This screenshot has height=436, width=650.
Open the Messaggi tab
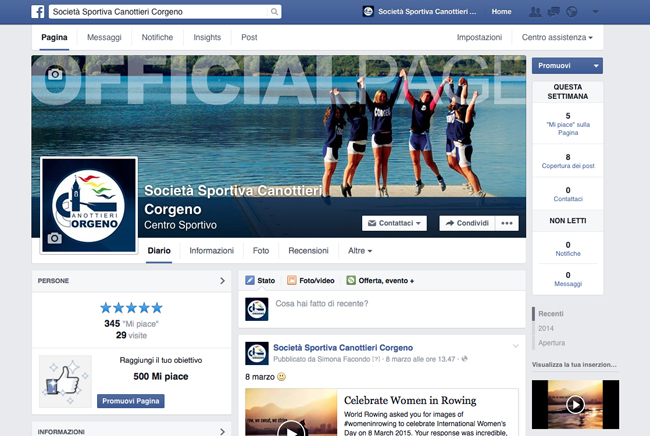[104, 37]
